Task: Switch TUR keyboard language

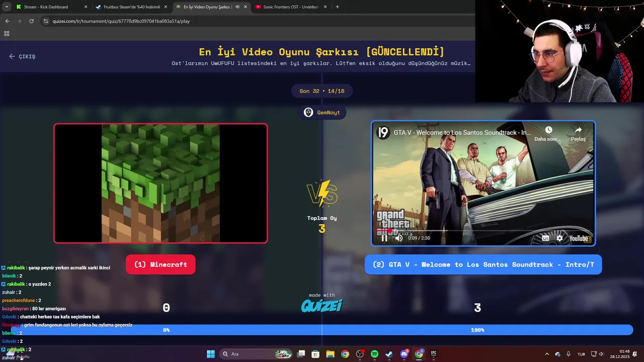Action: [582, 354]
